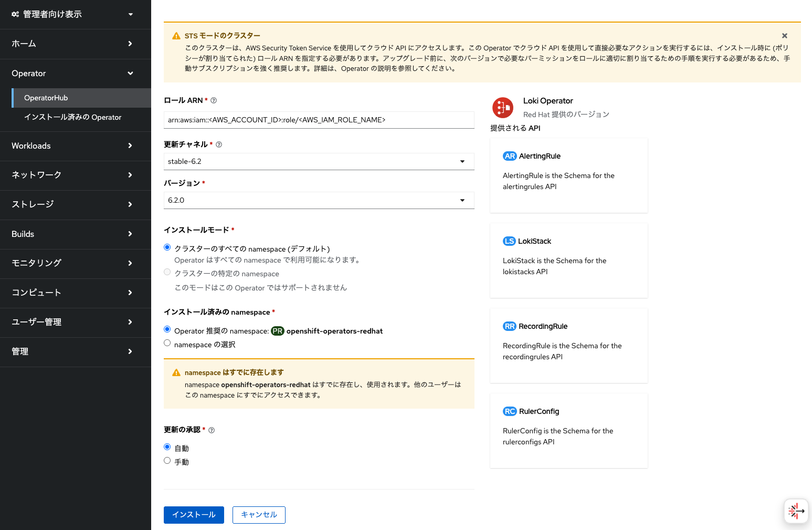Screen dimensions: 812x530
Task: Click the openshift-operators-redhat namespace name
Action: click(334, 331)
